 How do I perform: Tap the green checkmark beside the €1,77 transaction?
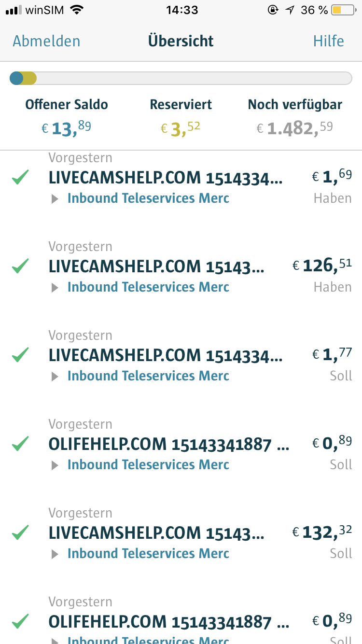pos(20,355)
